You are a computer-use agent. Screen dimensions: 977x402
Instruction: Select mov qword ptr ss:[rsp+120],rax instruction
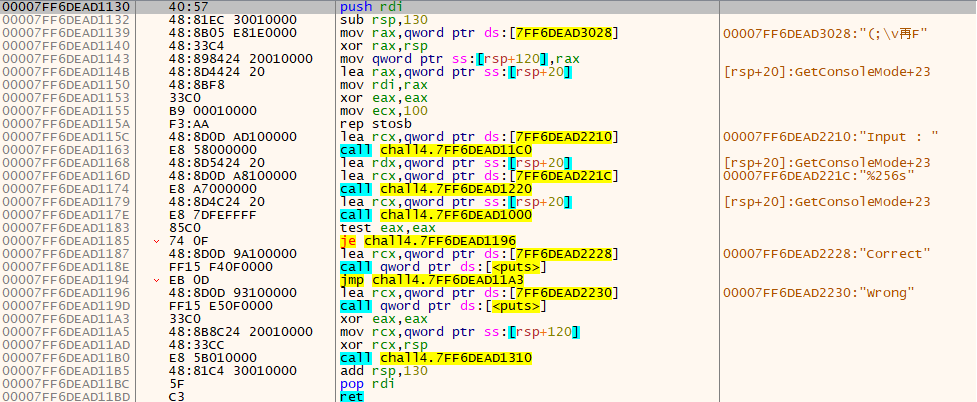tap(460, 59)
